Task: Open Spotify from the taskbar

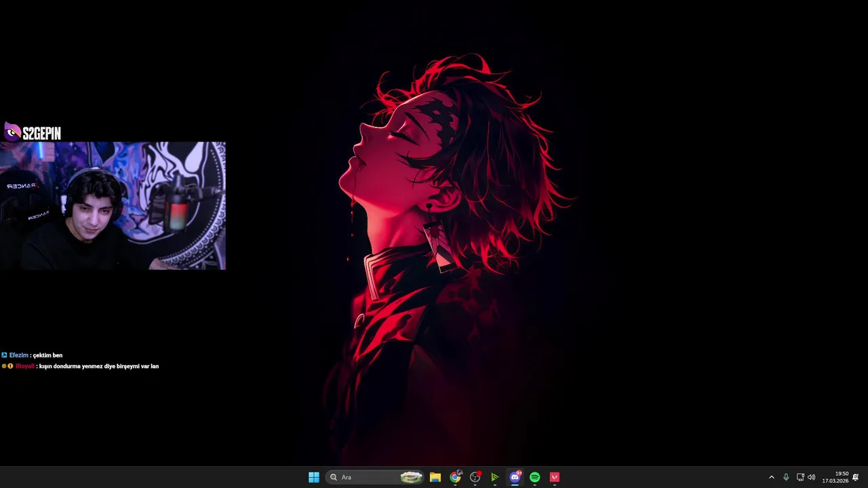Action: (535, 477)
